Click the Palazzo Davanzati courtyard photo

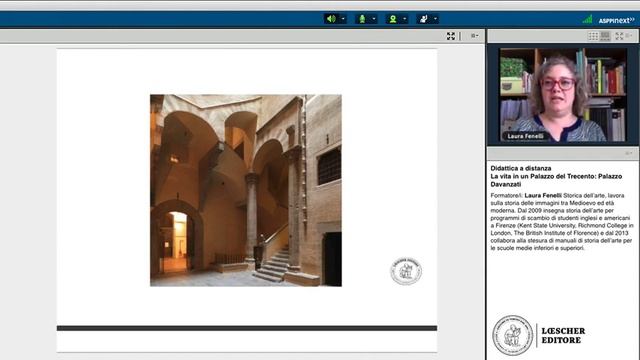(246, 190)
